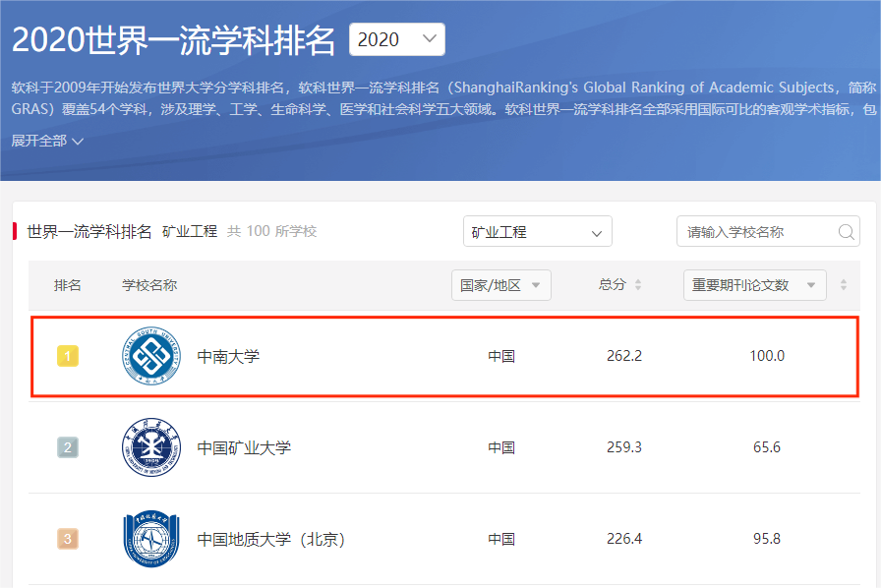881x588 pixels.
Task: Click the rank 1 gold badge
Action: click(68, 356)
